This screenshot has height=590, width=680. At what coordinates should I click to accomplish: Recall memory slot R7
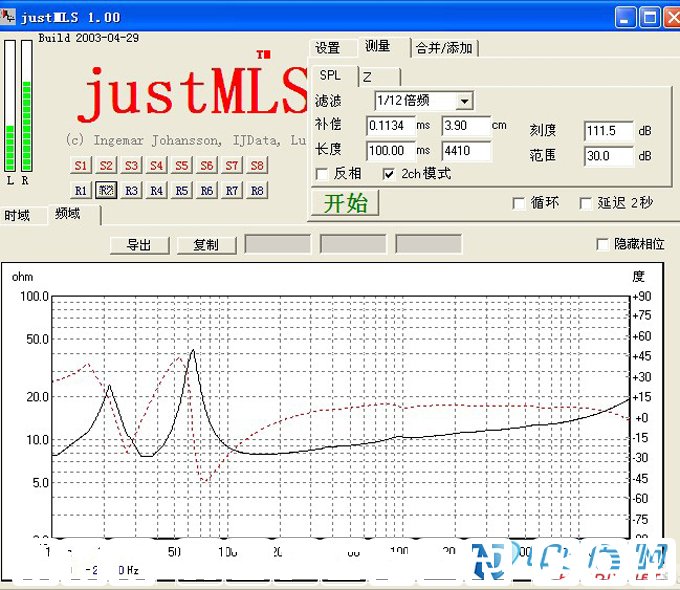pos(232,190)
